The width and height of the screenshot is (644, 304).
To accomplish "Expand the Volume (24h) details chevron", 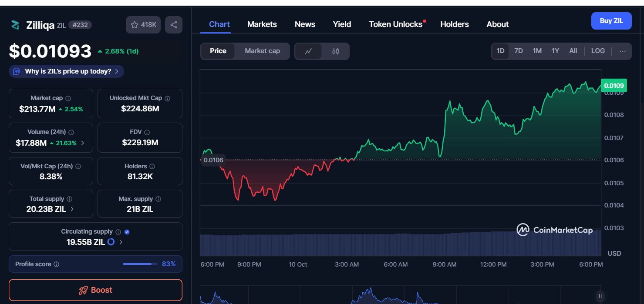I will pos(83,143).
